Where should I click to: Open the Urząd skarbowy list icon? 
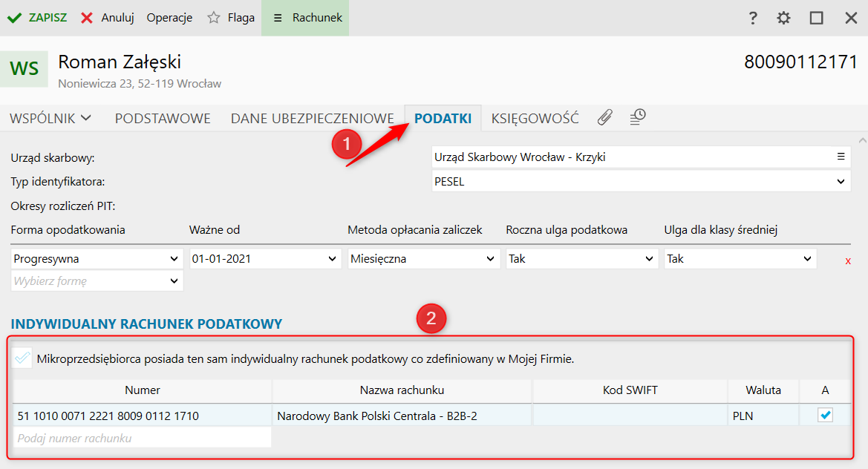click(841, 157)
